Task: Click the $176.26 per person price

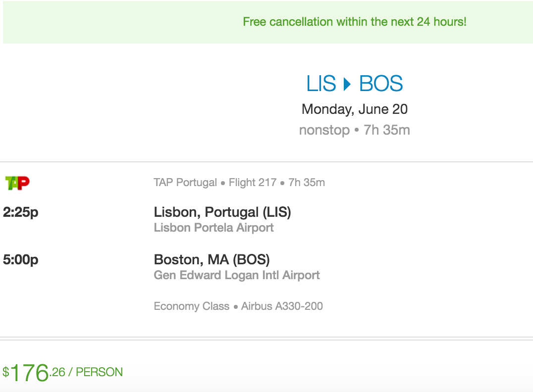Action: point(62,373)
